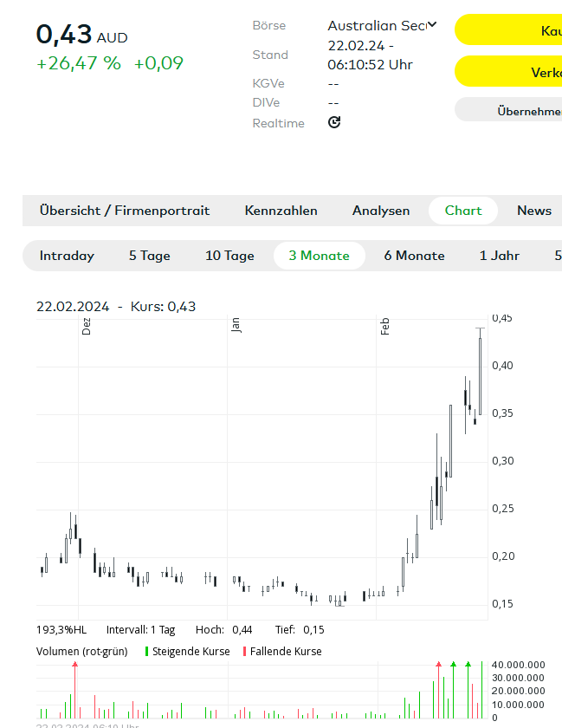Click the yellow Kaufen button

coord(508,29)
